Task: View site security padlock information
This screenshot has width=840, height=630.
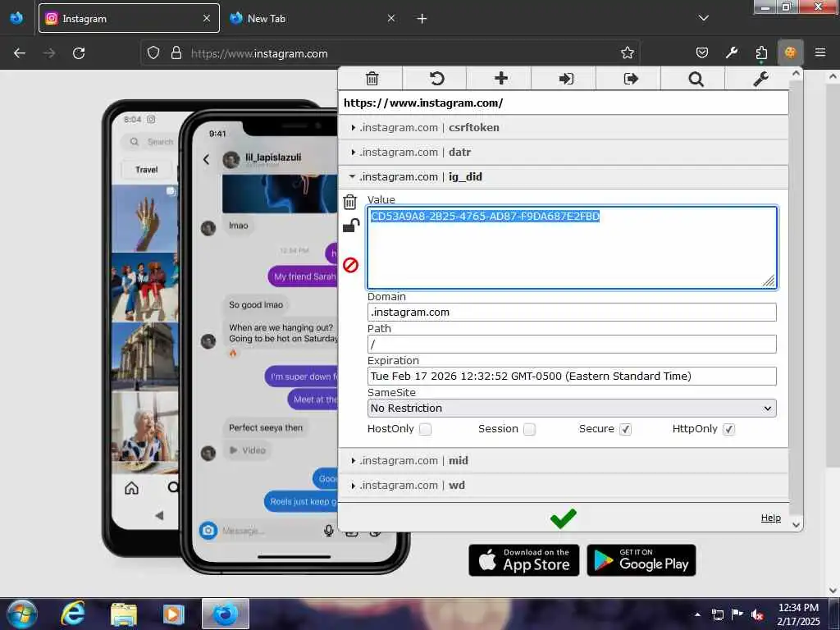Action: 176,53
